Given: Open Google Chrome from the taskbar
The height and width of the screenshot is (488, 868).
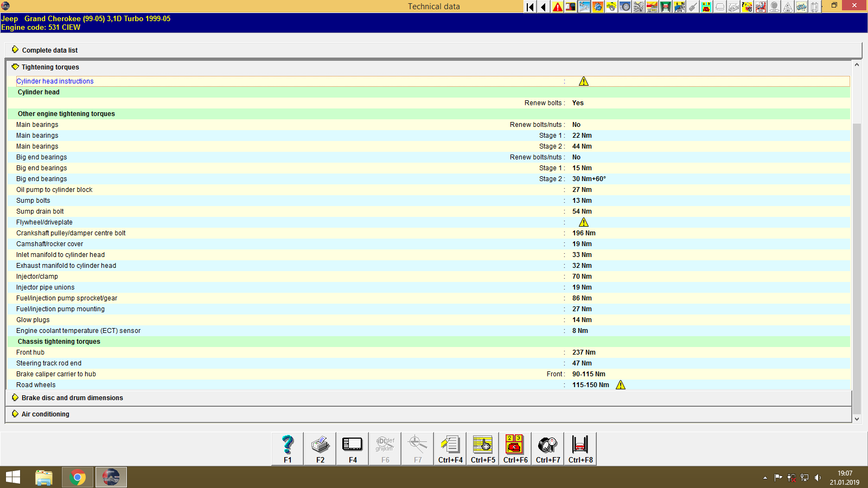Looking at the screenshot, I should click(x=77, y=477).
